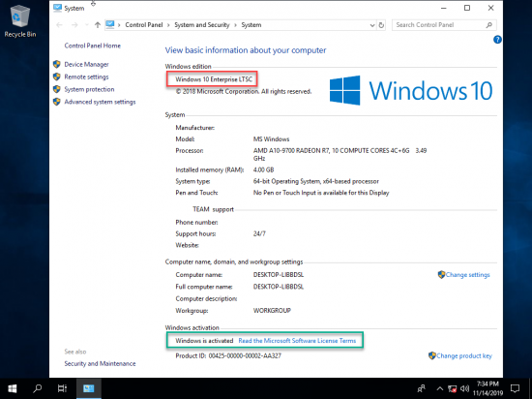The image size is (532, 399).
Task: Open the Recycle Bin desktop icon
Action: pos(20,21)
